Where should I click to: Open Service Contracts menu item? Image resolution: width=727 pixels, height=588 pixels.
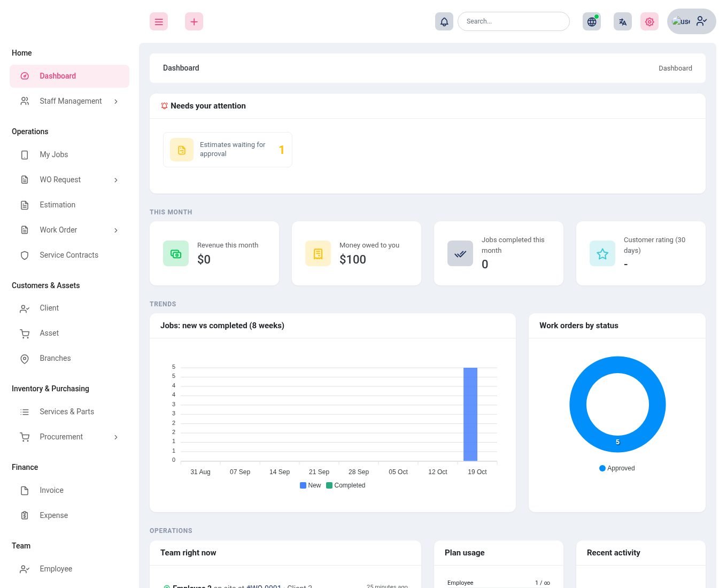[69, 255]
